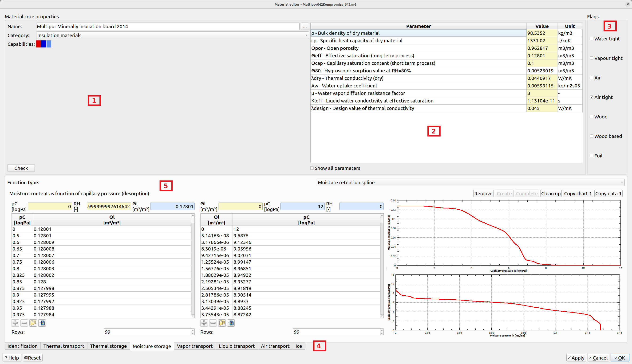Select the pC row 0.85 in left table
632x364 pixels.
click(101, 282)
